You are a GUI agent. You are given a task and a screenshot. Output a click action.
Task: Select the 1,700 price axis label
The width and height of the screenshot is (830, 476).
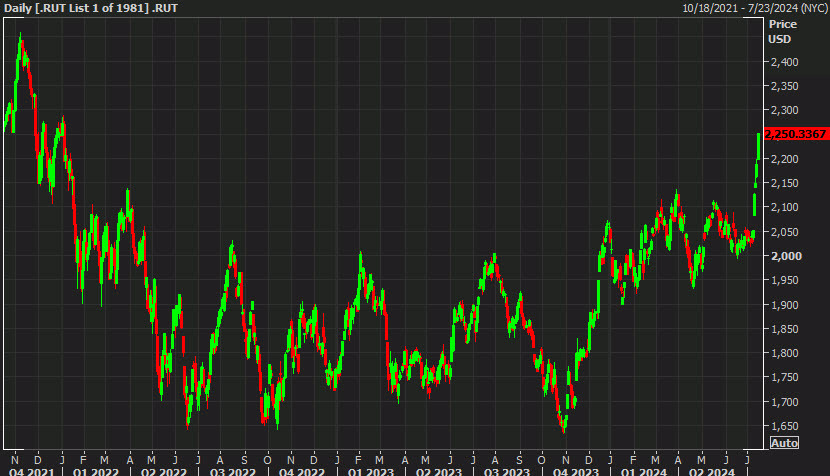784,402
